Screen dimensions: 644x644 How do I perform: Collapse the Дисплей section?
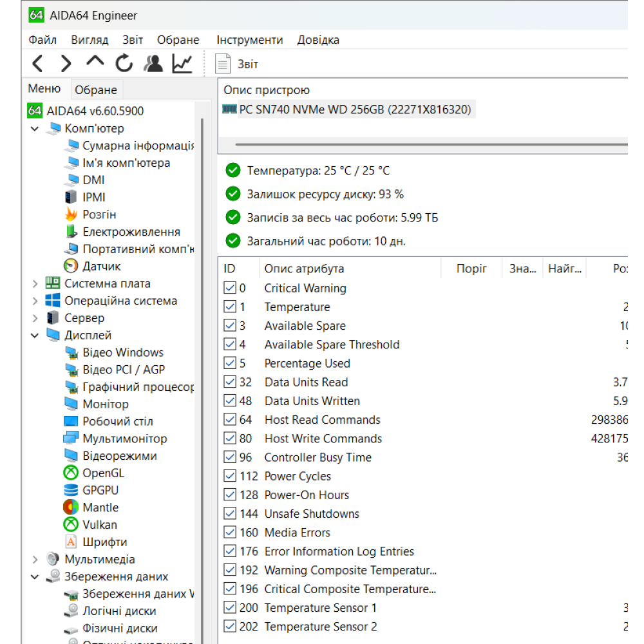point(35,335)
